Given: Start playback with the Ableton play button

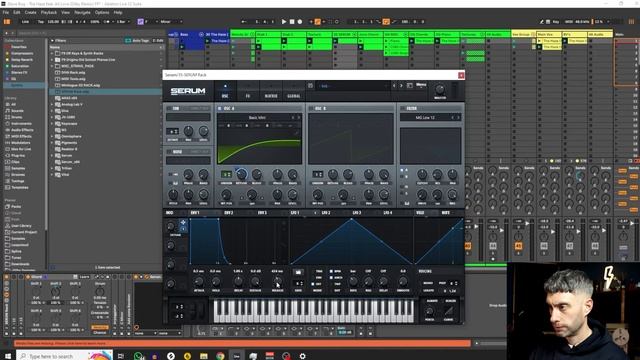Looking at the screenshot, I should click(x=284, y=22).
